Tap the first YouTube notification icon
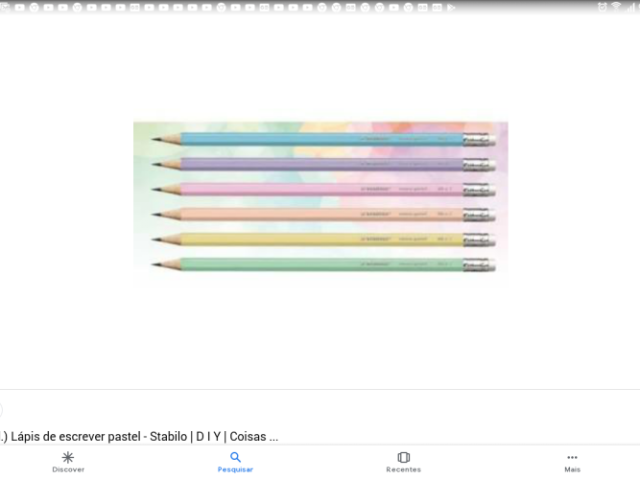This screenshot has height=479, width=640. click(20, 7)
